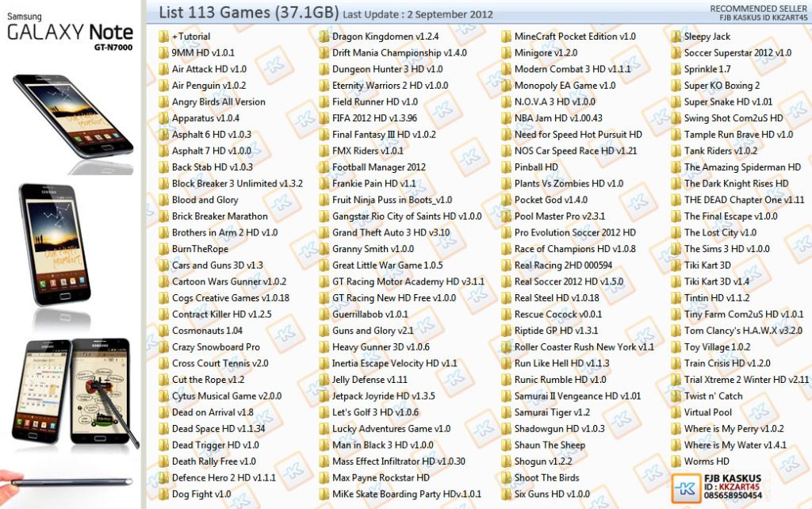The width and height of the screenshot is (812, 509).
Task: Select the 9MM HD v1.0.1 entry
Action: point(203,53)
